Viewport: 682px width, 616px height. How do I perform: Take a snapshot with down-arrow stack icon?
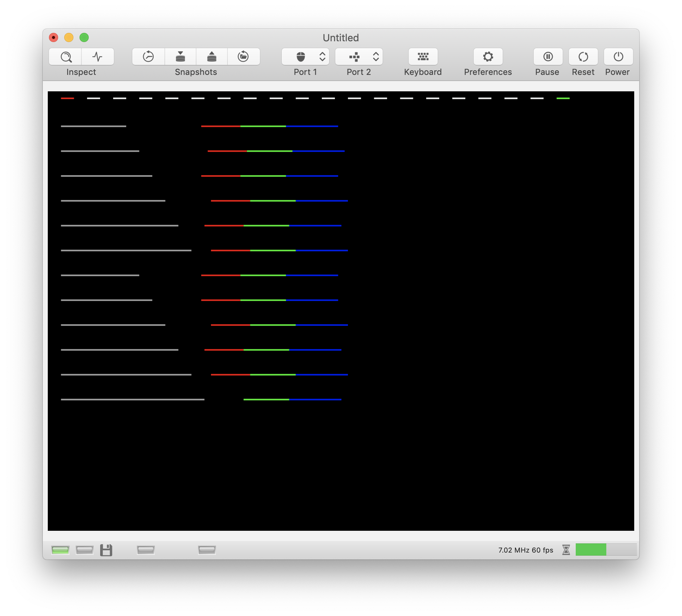coord(180,57)
